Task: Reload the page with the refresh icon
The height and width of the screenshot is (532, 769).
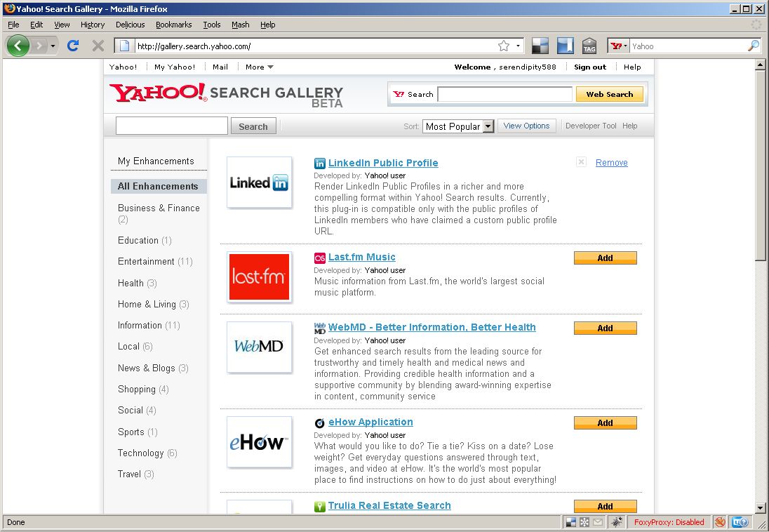Action: (73, 46)
